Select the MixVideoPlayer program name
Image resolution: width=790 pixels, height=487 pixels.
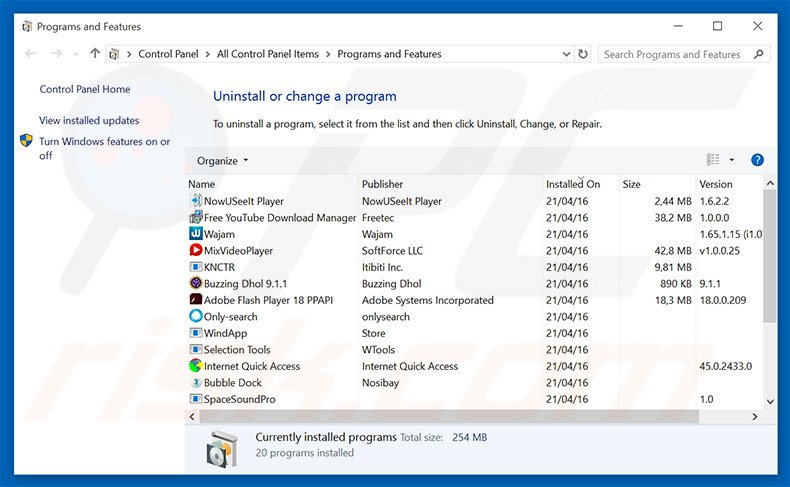[238, 251]
